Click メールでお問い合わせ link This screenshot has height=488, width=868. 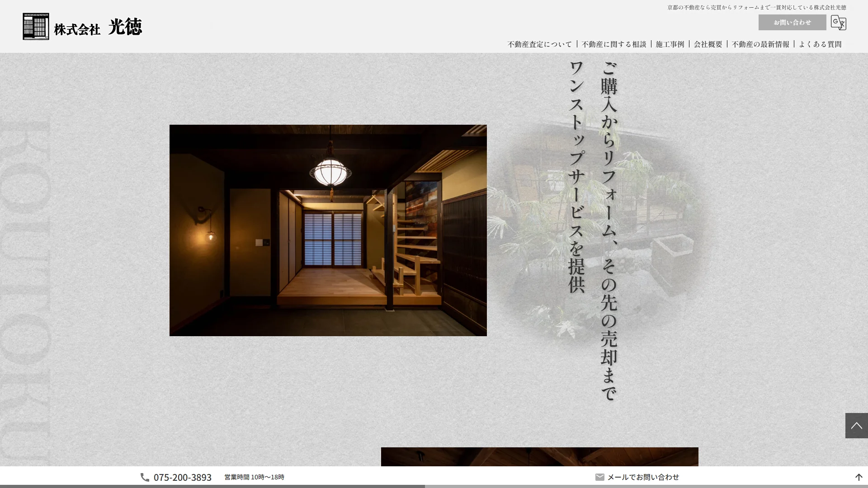(643, 477)
